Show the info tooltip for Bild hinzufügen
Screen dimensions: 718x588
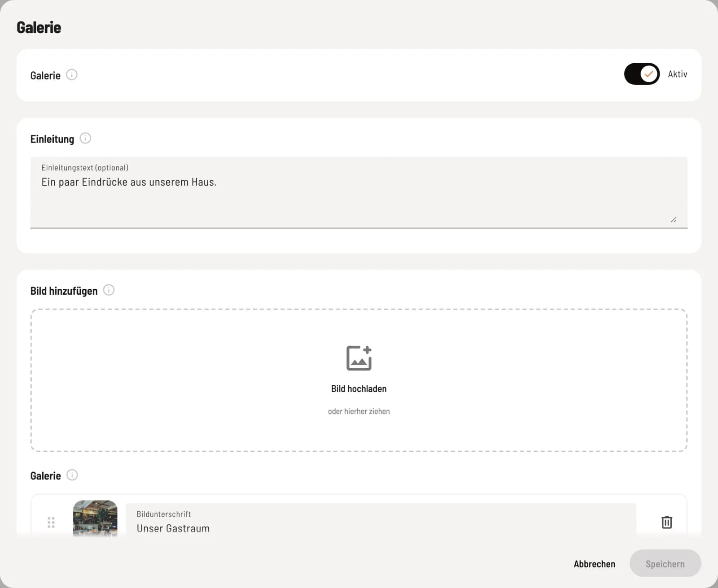pos(109,290)
